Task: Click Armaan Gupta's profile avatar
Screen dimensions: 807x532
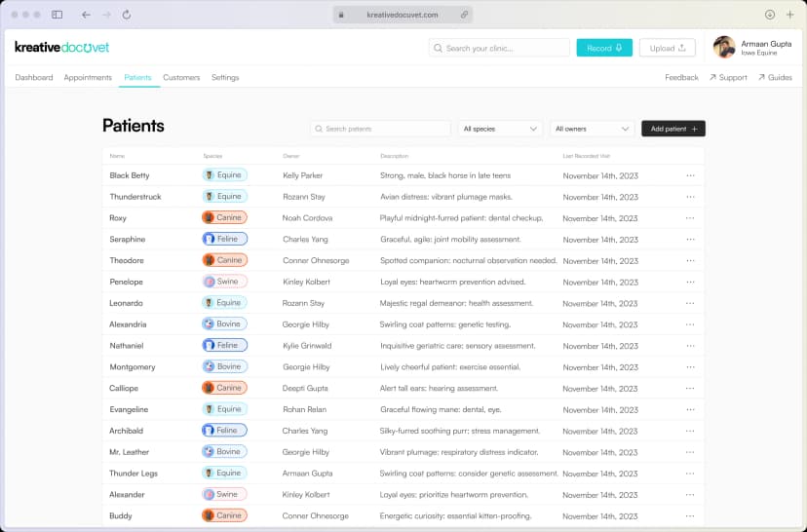Action: click(x=723, y=48)
